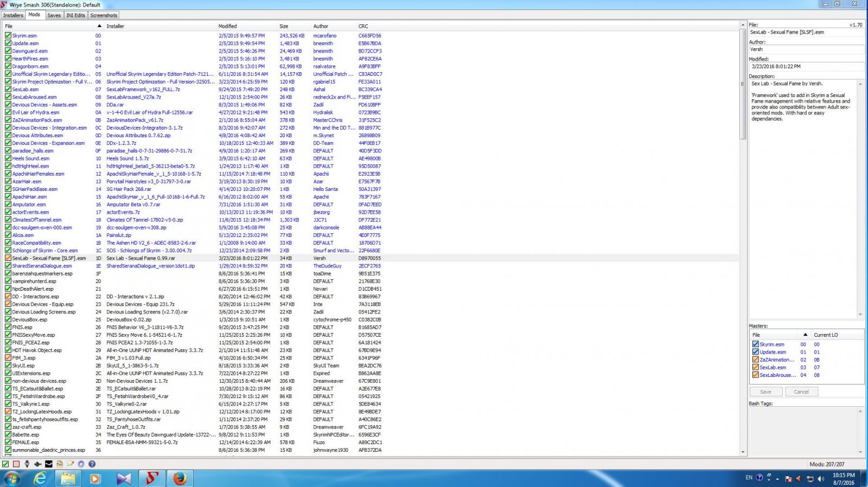Open the INI Edits tab
The width and height of the screenshot is (868, 487).
(x=76, y=15)
